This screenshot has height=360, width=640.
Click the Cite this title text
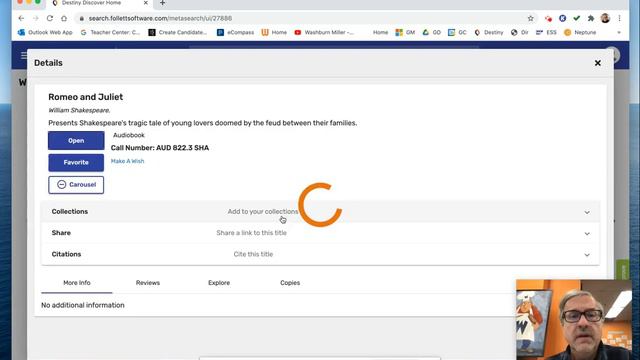click(253, 254)
